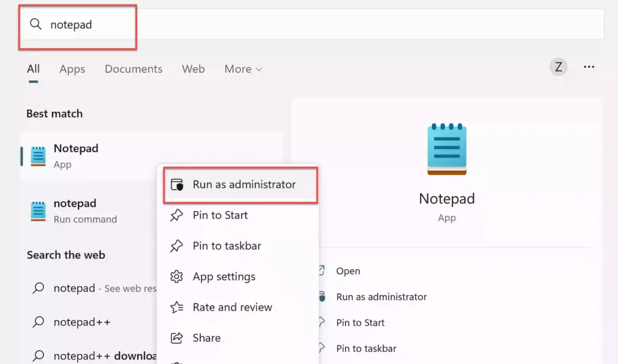
Task: Open the "notepad - See web results" suggestion
Action: coord(95,289)
